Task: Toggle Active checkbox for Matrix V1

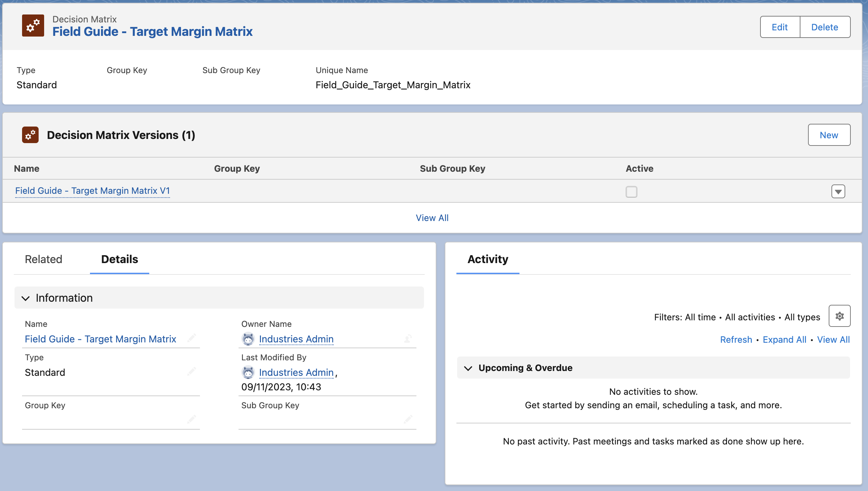Action: click(632, 192)
